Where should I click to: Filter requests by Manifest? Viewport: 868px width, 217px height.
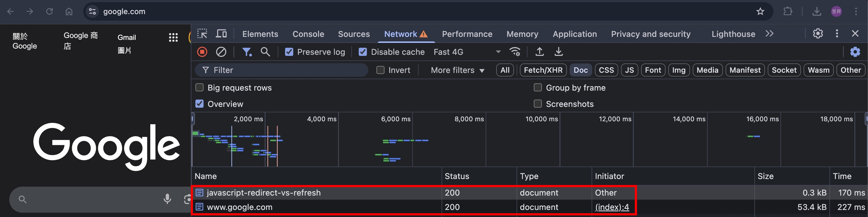pos(745,70)
